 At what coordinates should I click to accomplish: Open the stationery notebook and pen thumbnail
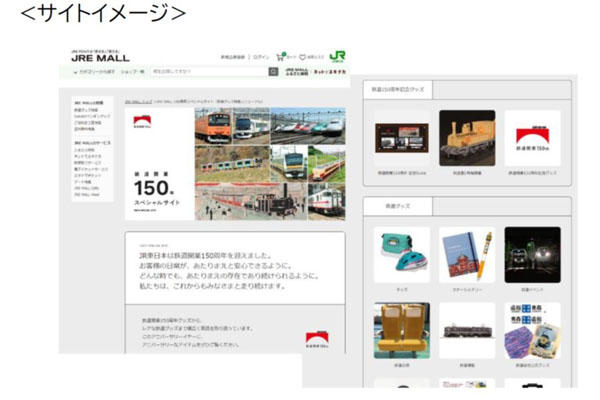coord(467,255)
